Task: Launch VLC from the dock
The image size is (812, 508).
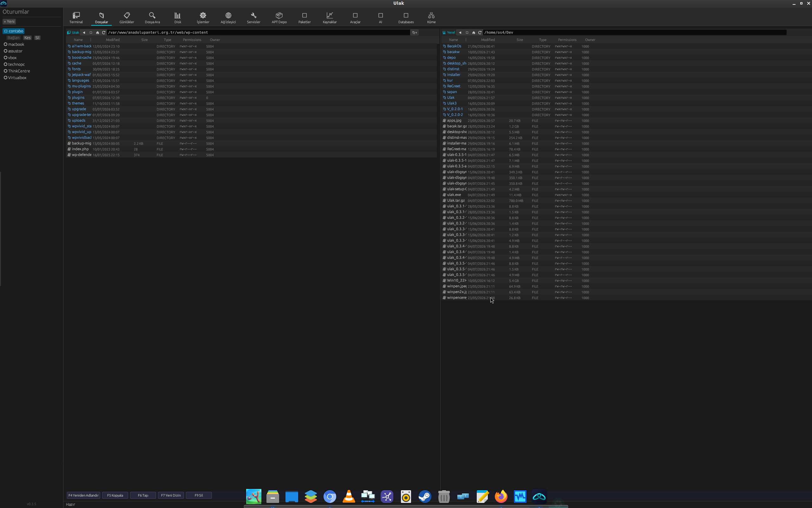Action: tap(349, 496)
